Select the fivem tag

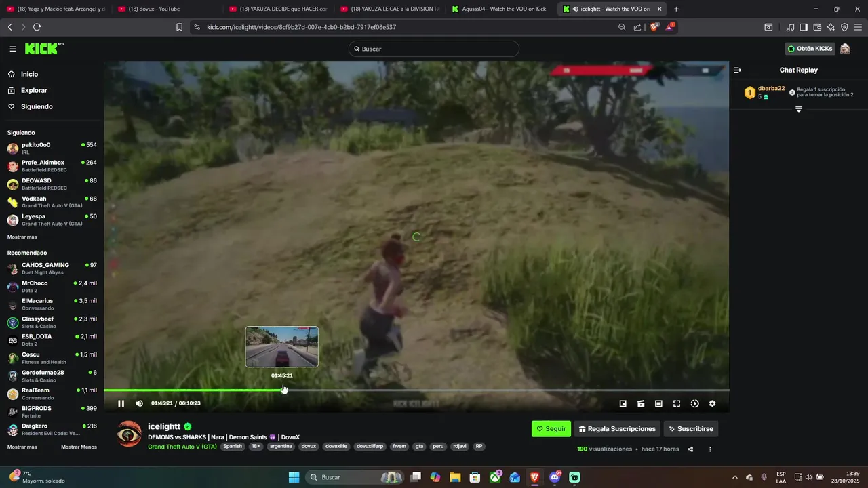399,447
